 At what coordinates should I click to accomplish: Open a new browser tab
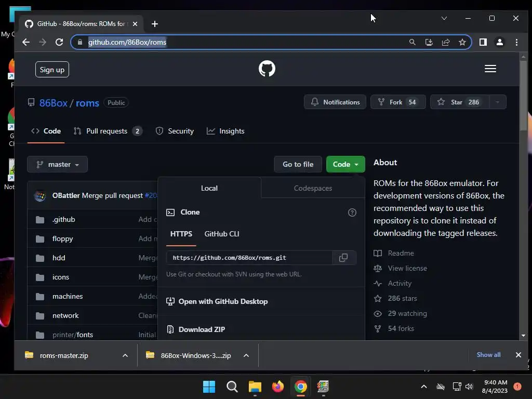(155, 24)
